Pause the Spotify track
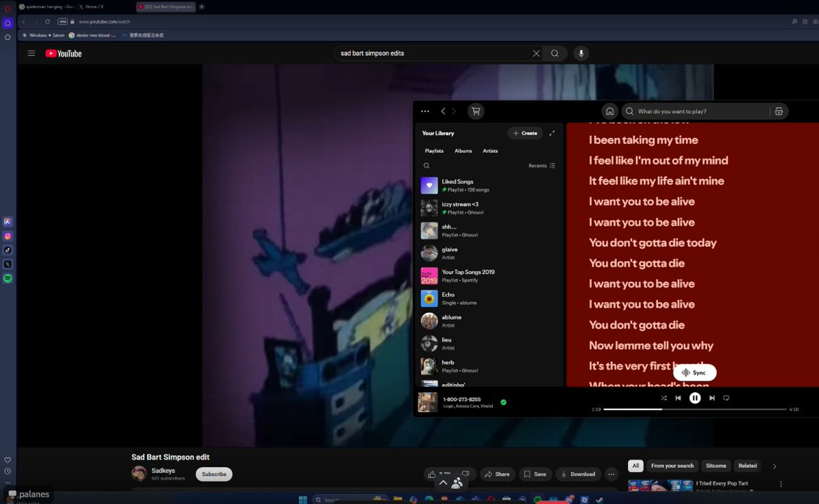Viewport: 819px width, 504px height. click(x=695, y=398)
